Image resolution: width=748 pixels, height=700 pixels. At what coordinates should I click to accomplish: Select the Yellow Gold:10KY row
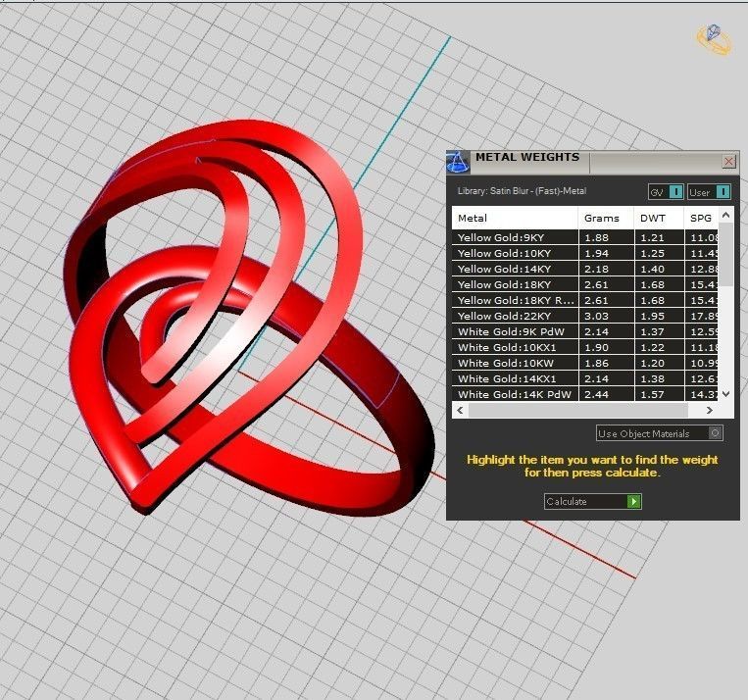click(585, 253)
